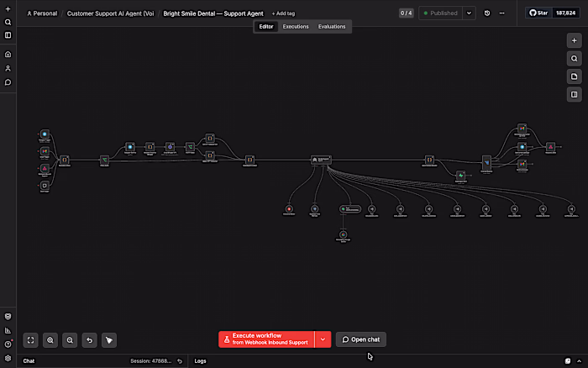
Task: Select the pill-shaped vector store tool node
Action: (x=350, y=209)
